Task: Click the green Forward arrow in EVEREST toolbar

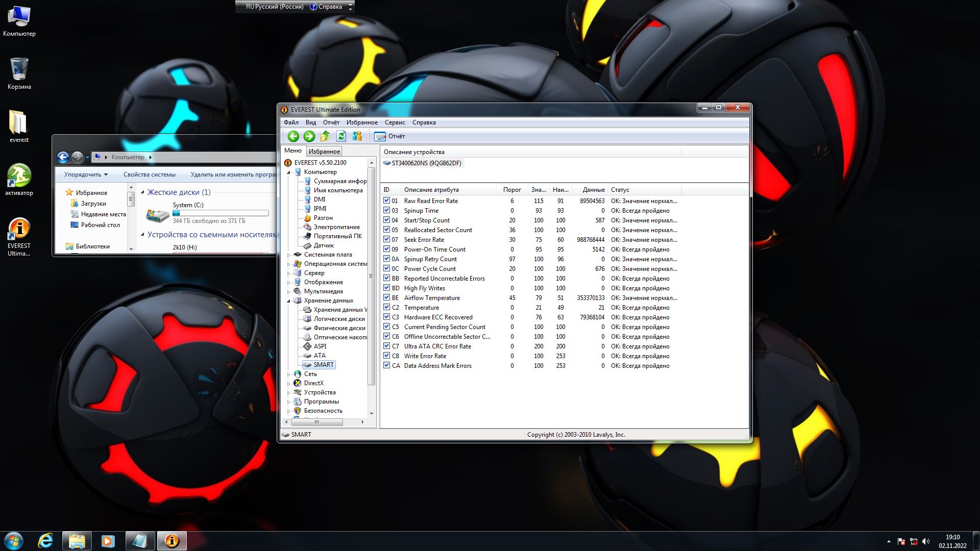Action: point(309,136)
